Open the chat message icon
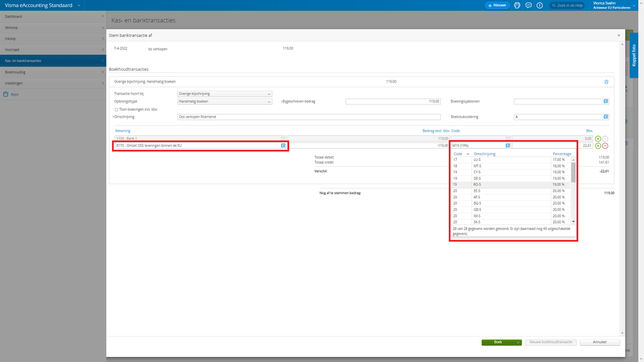 click(529, 5)
